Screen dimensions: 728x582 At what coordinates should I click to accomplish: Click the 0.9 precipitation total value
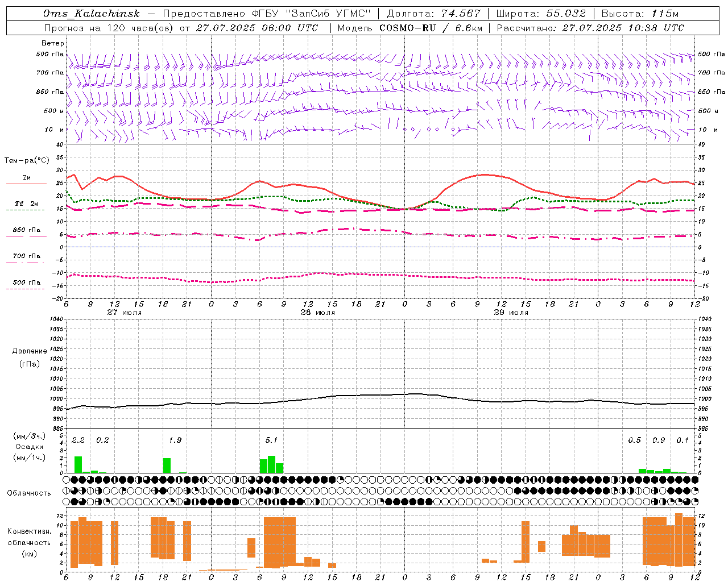(x=659, y=440)
